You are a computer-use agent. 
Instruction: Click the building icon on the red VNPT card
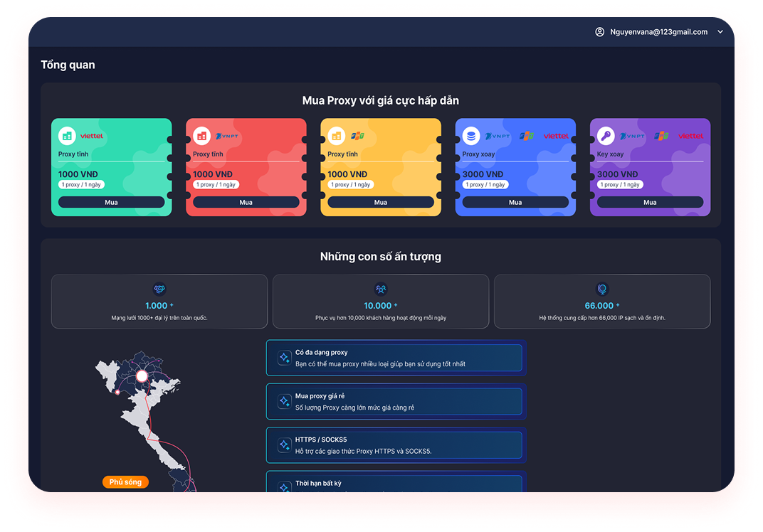tap(201, 135)
